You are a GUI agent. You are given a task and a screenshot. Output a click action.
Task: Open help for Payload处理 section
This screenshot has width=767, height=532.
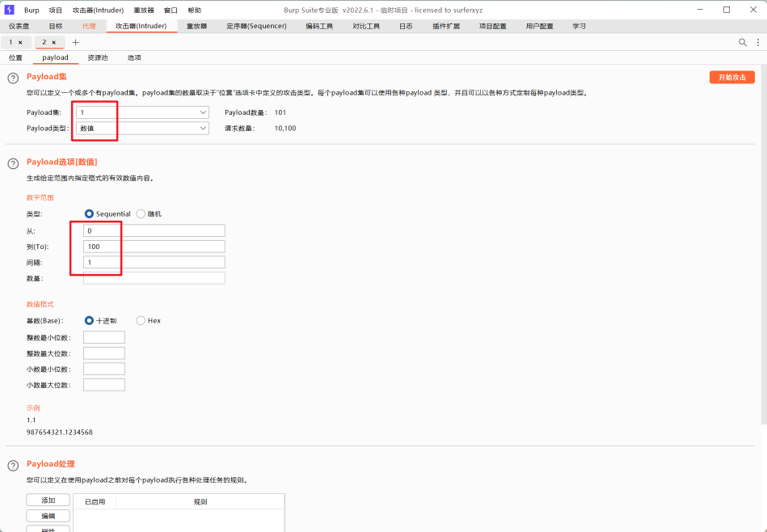(x=13, y=466)
